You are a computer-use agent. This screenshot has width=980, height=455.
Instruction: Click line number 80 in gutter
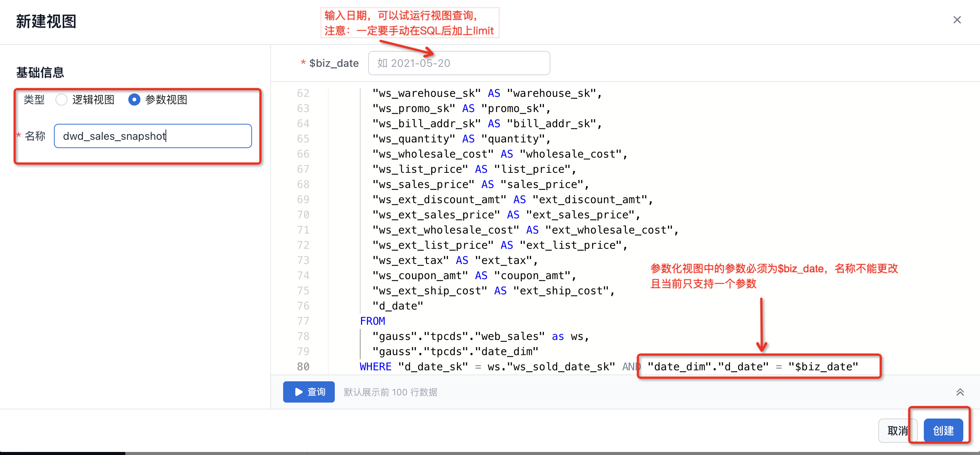pyautogui.click(x=303, y=367)
